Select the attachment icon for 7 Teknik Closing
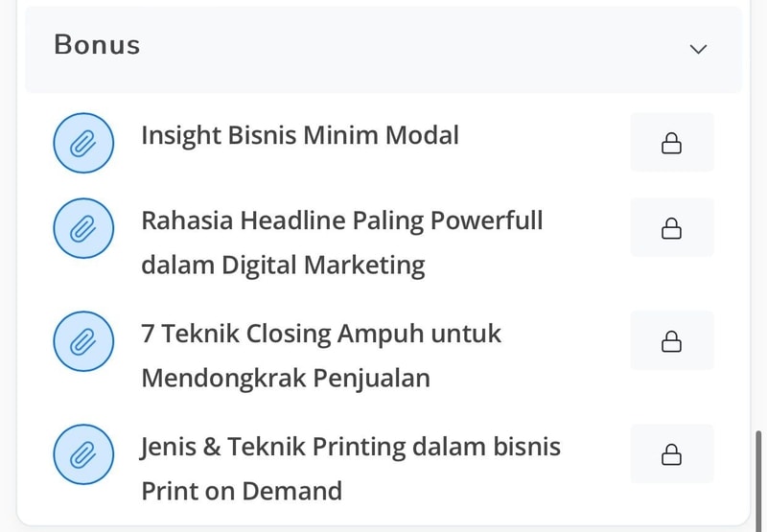This screenshot has height=532, width=767. tap(83, 341)
